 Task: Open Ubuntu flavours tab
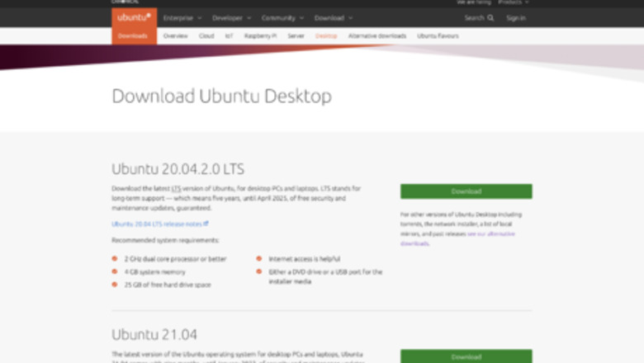438,36
